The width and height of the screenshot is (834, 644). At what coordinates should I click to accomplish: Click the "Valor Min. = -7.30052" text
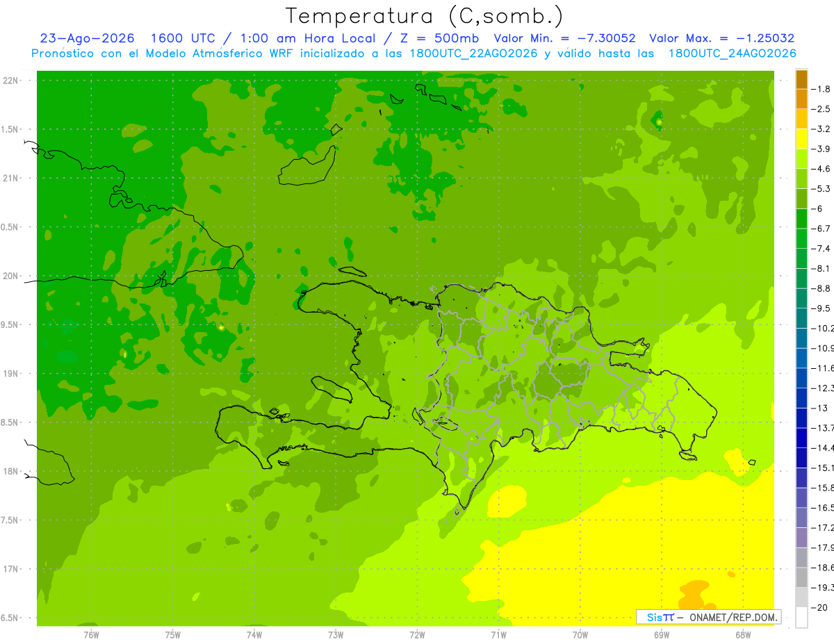click(564, 38)
